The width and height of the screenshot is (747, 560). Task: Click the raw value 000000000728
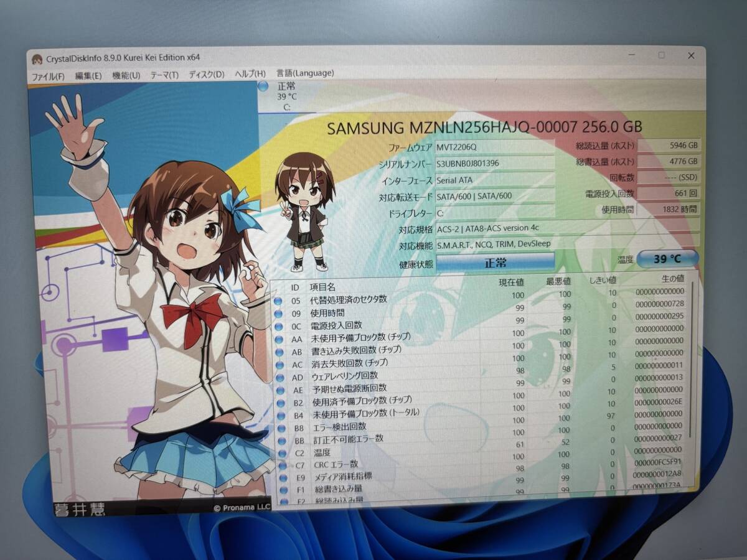pyautogui.click(x=659, y=303)
